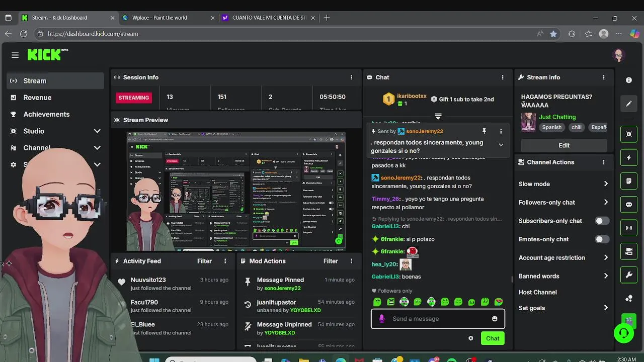Toggle Channel Actions icon in right sidebar

(629, 251)
